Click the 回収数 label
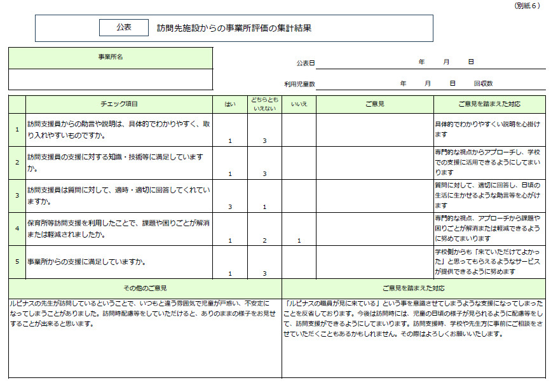The height and width of the screenshot is (392, 558). click(483, 84)
